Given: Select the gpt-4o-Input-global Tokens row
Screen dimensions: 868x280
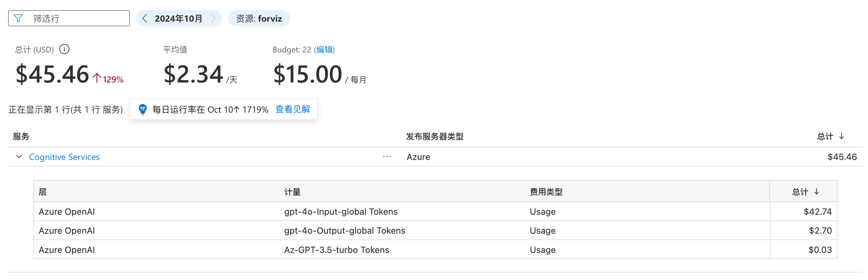Looking at the screenshot, I should 341,212.
